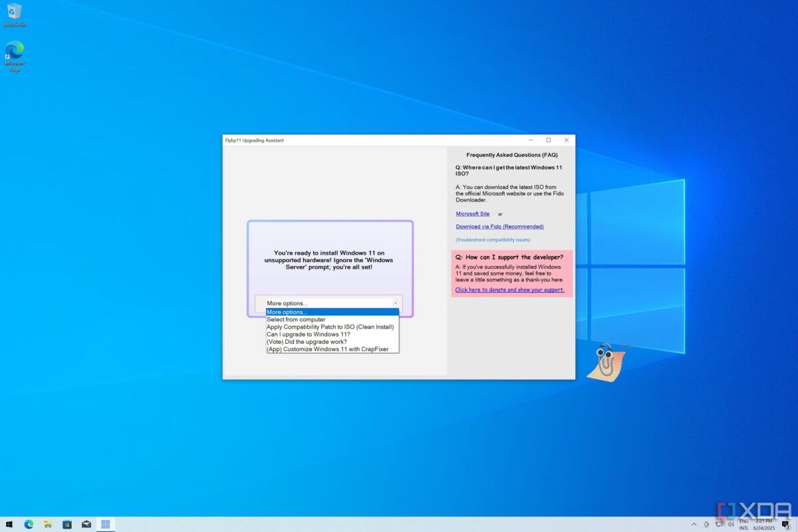Click the donate and support link
This screenshot has height=532, width=798.
(x=509, y=290)
